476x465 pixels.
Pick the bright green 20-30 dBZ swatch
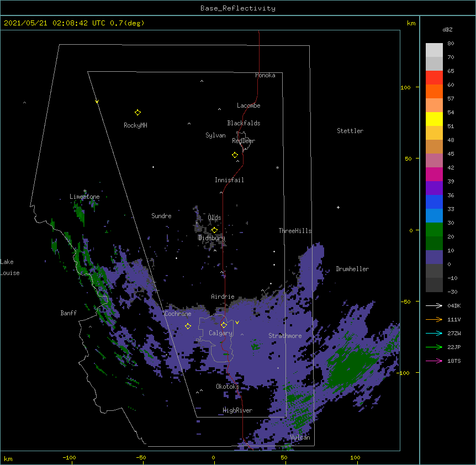(x=434, y=230)
